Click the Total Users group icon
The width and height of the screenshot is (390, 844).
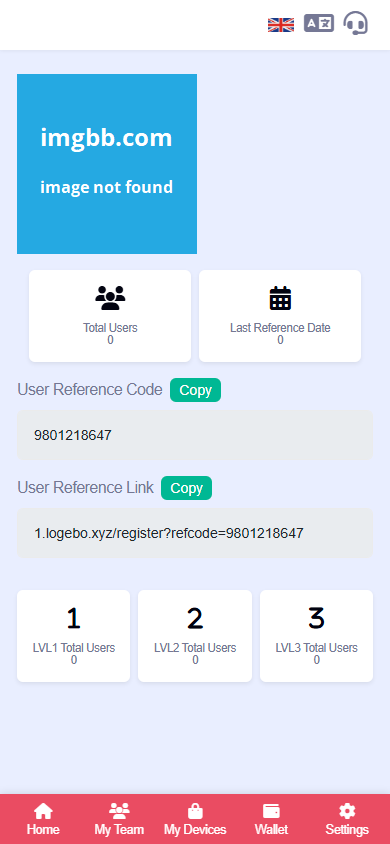pos(110,298)
